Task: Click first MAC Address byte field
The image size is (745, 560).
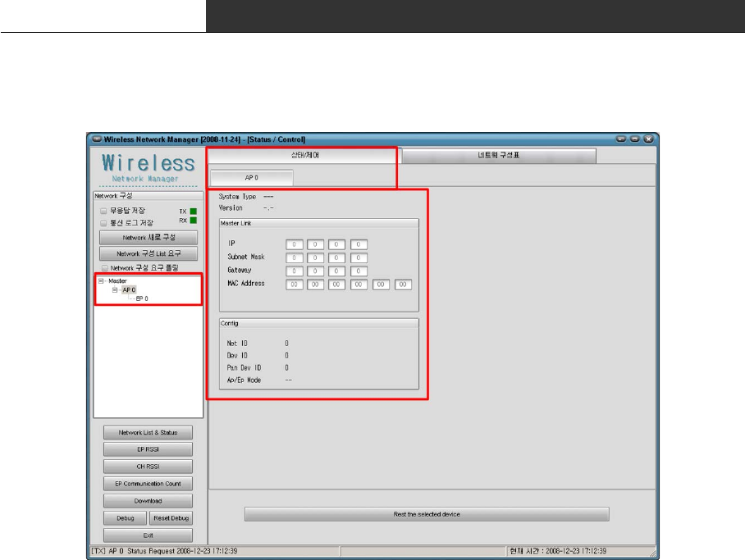Action: click(x=294, y=285)
